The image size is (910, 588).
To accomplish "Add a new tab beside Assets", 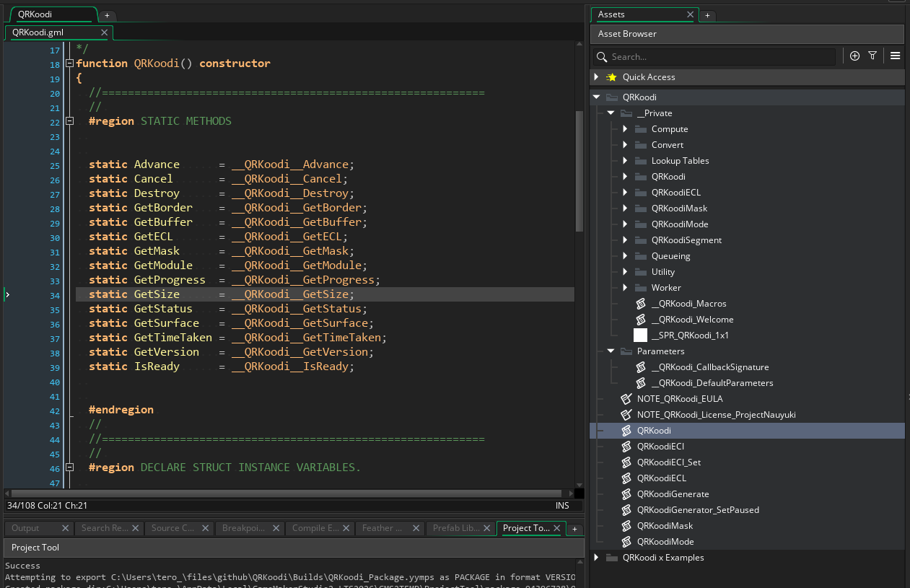I will [x=707, y=15].
